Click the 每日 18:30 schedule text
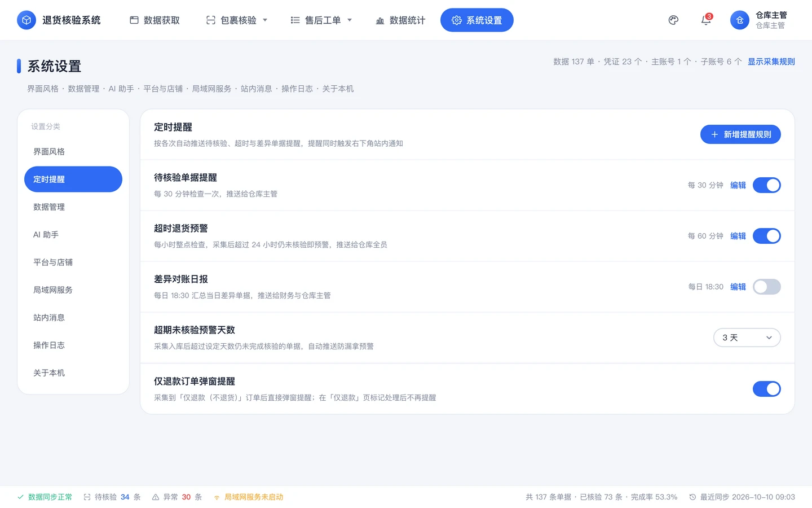The image size is (812, 508). coord(706,287)
